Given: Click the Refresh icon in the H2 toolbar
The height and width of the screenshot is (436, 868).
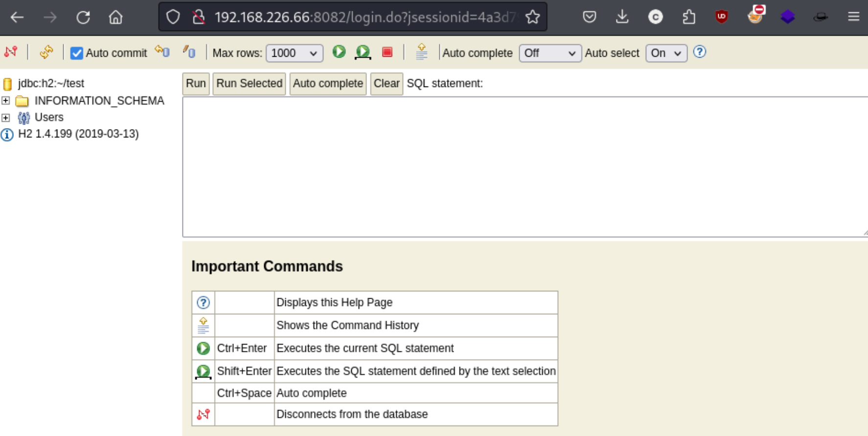Looking at the screenshot, I should (x=46, y=52).
